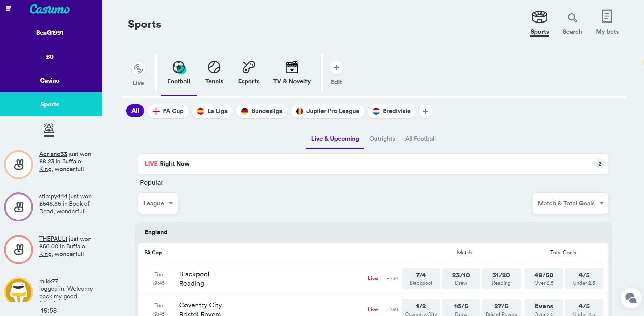Filter by La Liga chip
This screenshot has height=316, width=644.
pos(212,111)
